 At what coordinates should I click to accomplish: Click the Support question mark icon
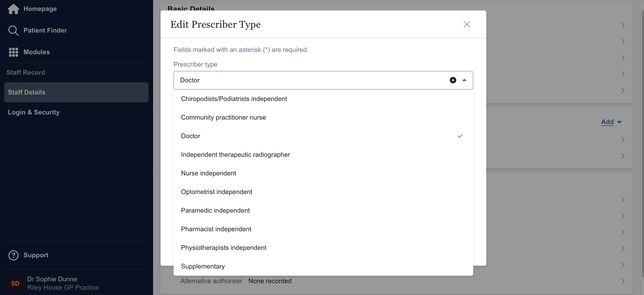(13, 255)
